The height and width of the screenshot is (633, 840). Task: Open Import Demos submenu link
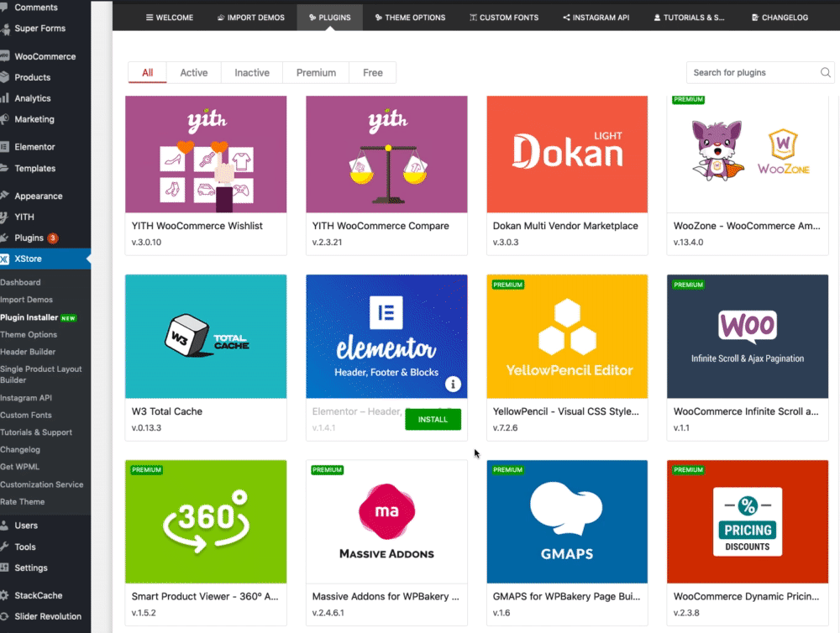26,300
